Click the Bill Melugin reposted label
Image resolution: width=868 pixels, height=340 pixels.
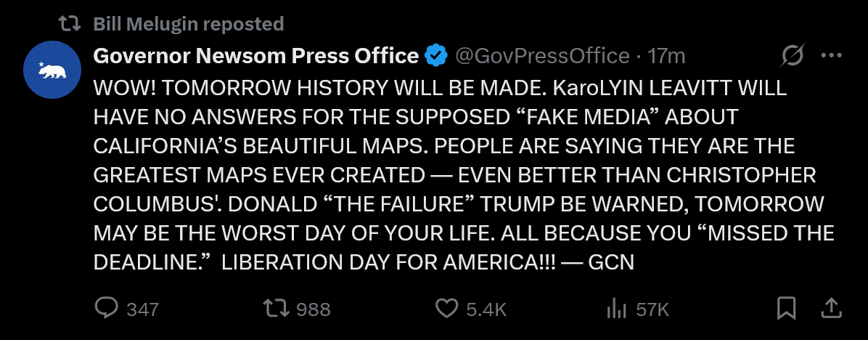pyautogui.click(x=189, y=24)
